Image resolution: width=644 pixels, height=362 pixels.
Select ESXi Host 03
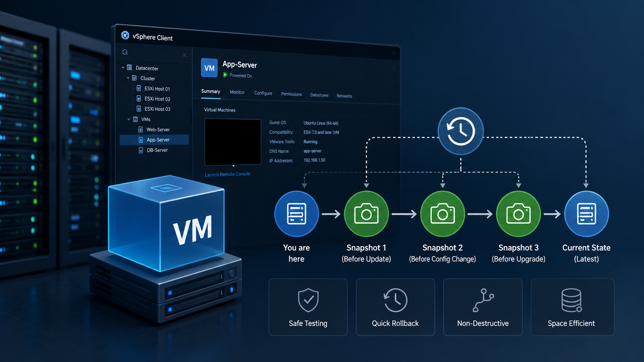point(157,109)
